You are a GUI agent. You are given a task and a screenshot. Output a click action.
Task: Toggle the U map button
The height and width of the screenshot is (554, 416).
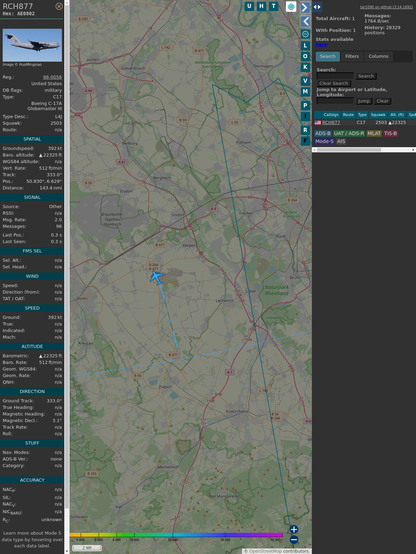click(x=249, y=6)
